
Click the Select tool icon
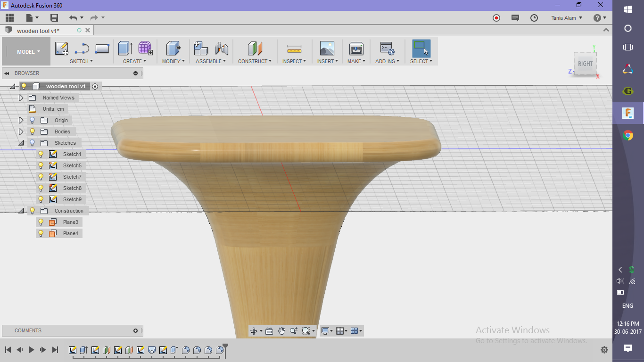pyautogui.click(x=421, y=49)
